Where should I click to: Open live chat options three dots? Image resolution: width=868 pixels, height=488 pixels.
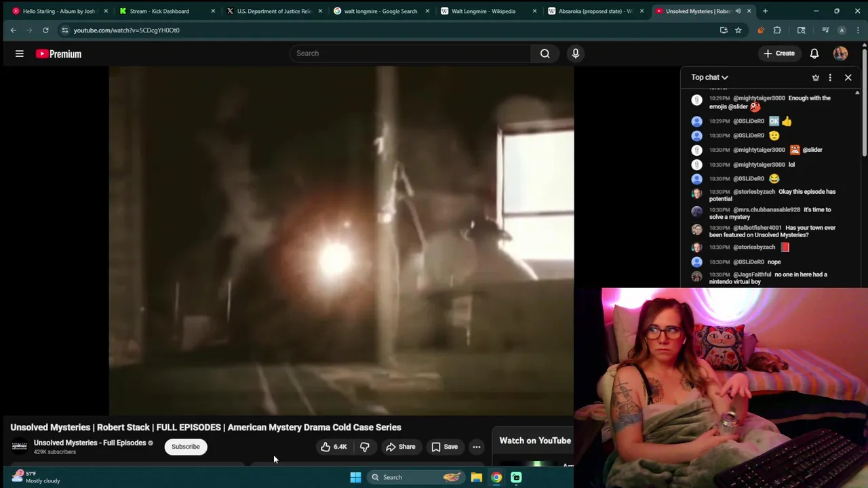(x=830, y=77)
